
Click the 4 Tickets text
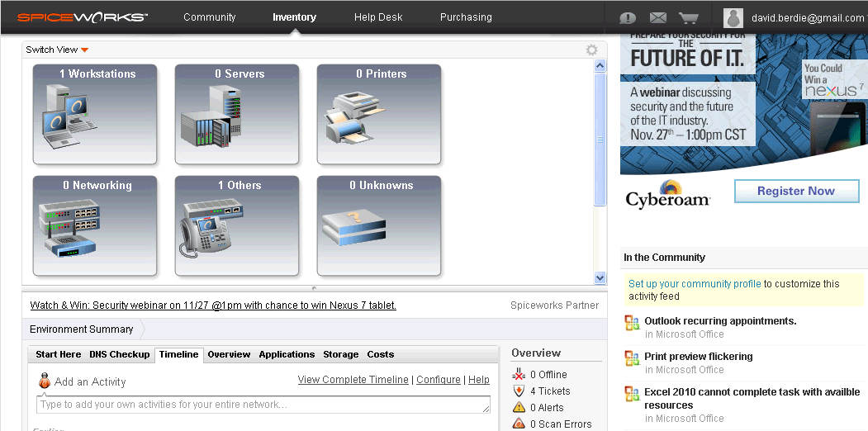[550, 391]
